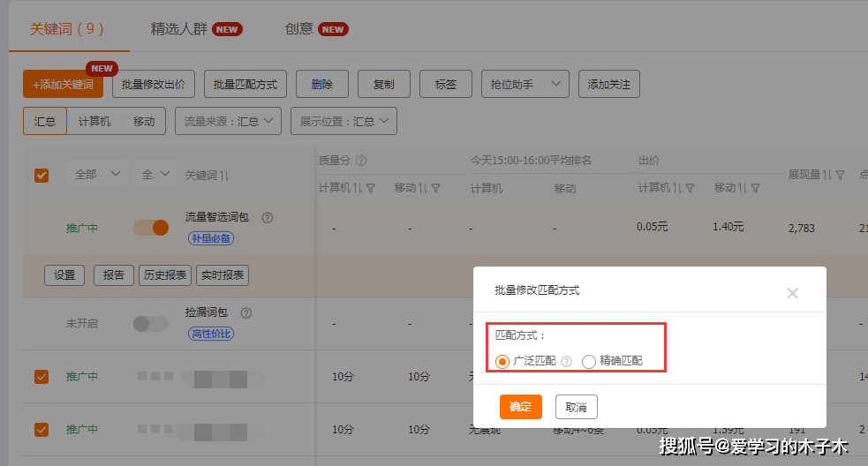Click help icon next to 质量分 header
This screenshot has height=466, width=868.
pos(361,161)
